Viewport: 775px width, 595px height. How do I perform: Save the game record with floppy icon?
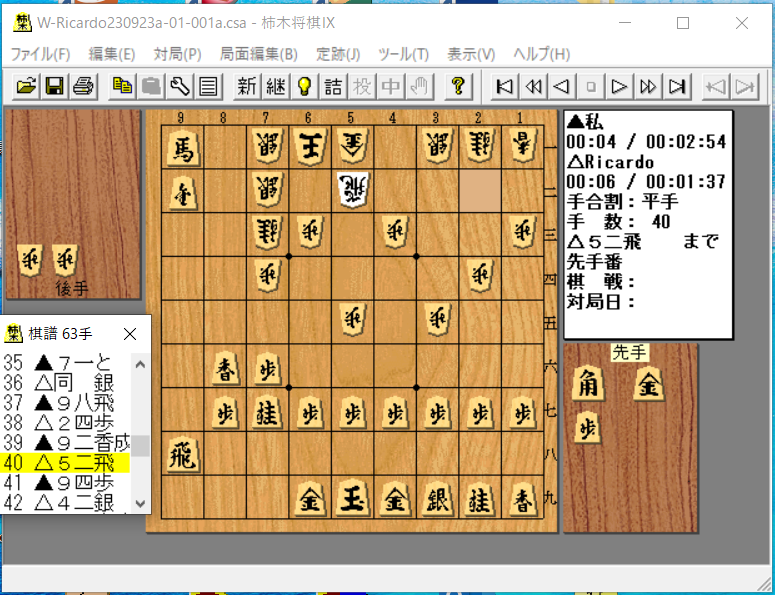(x=54, y=87)
